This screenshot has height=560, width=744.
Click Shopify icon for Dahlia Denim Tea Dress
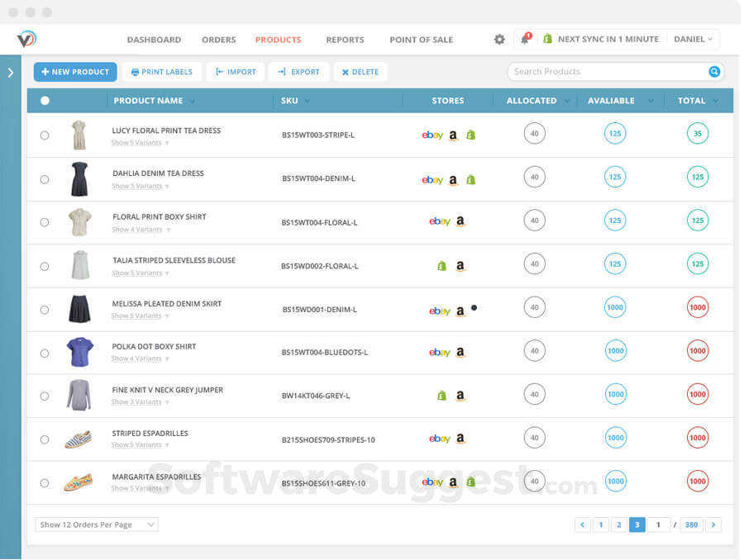(470, 179)
